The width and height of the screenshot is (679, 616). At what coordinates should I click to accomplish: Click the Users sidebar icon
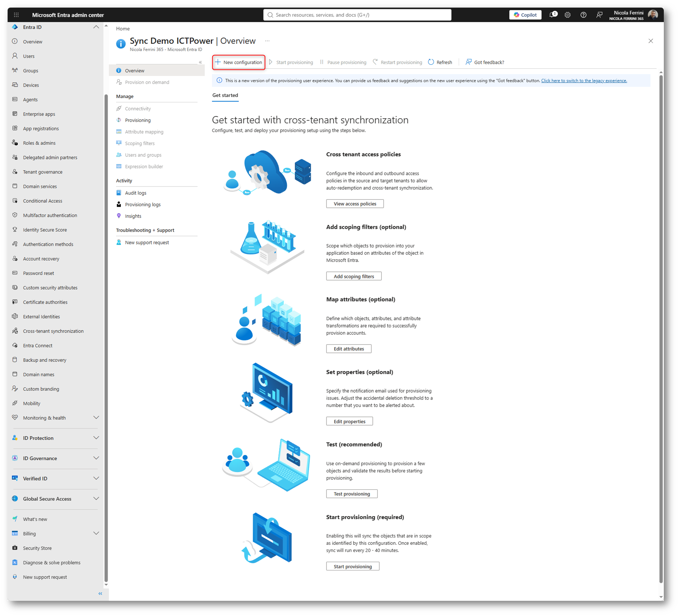[x=15, y=56]
